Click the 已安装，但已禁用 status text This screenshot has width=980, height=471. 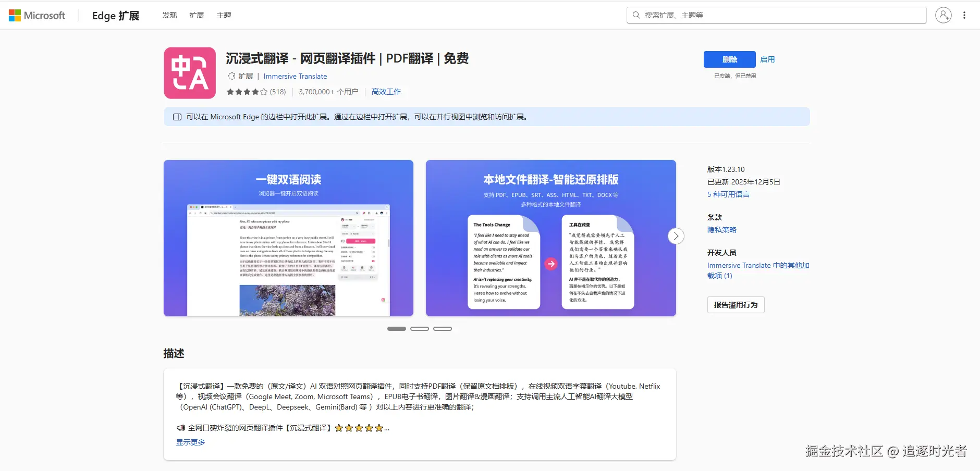tap(735, 76)
